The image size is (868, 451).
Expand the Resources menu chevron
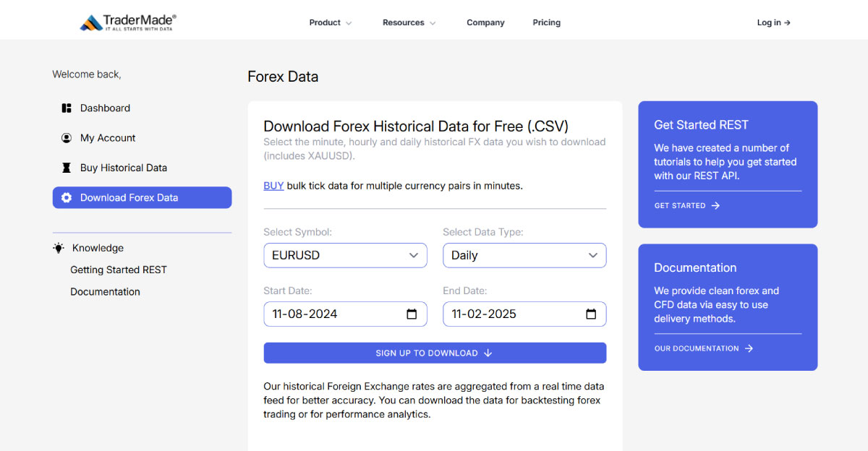pyautogui.click(x=433, y=23)
